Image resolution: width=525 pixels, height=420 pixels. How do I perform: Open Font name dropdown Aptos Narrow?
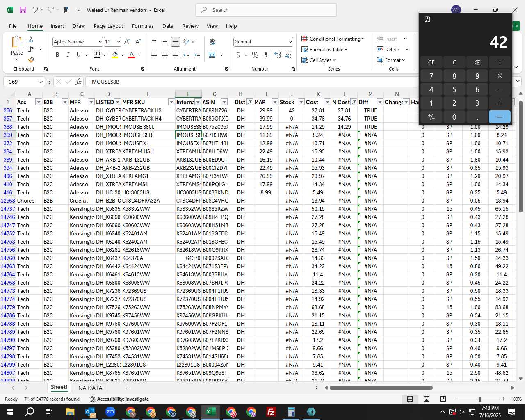100,42
